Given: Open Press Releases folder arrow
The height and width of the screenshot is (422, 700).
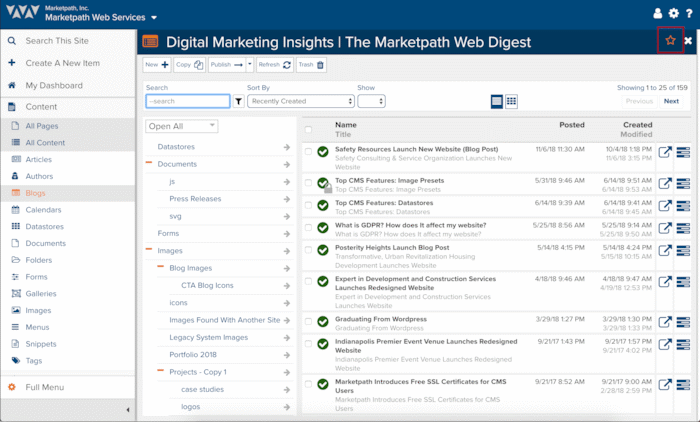Looking at the screenshot, I should click(x=287, y=199).
